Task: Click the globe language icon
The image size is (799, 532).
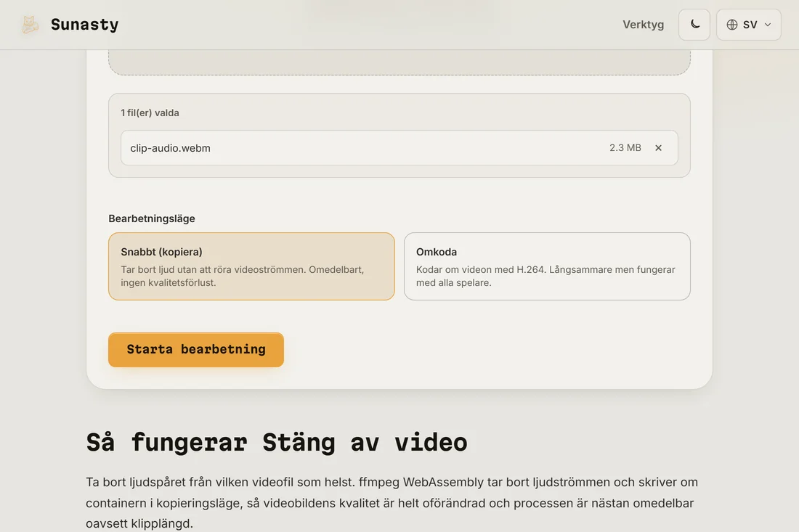Action: pos(731,25)
